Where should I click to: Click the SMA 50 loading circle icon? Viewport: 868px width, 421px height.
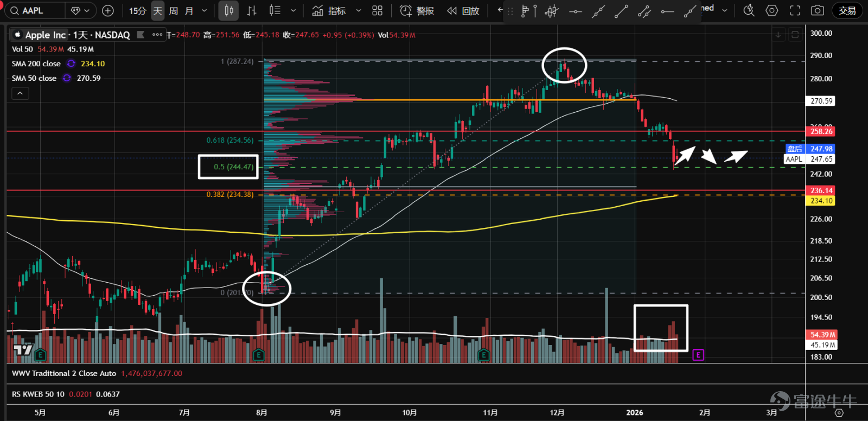[x=67, y=78]
